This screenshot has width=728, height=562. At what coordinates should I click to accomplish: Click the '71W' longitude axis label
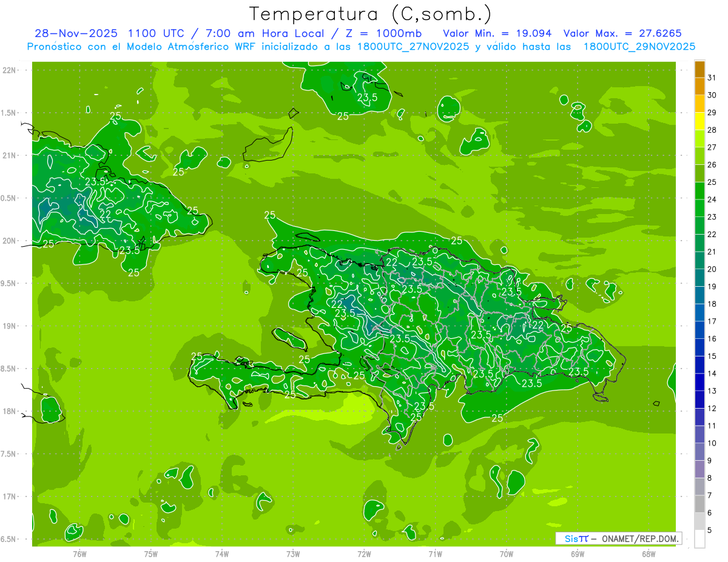[x=435, y=554]
